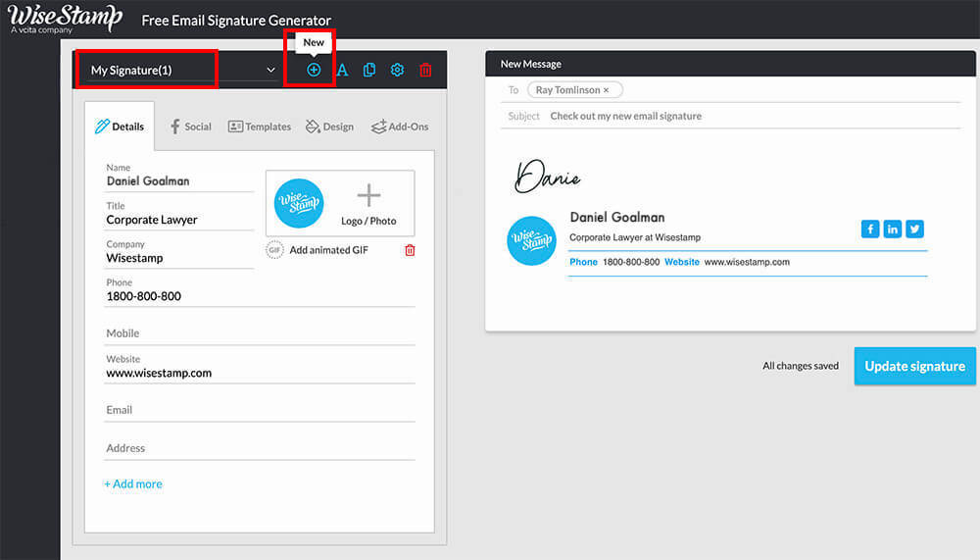Remove the logo with red trash icon near GIF
The image size is (980, 560).
click(410, 250)
